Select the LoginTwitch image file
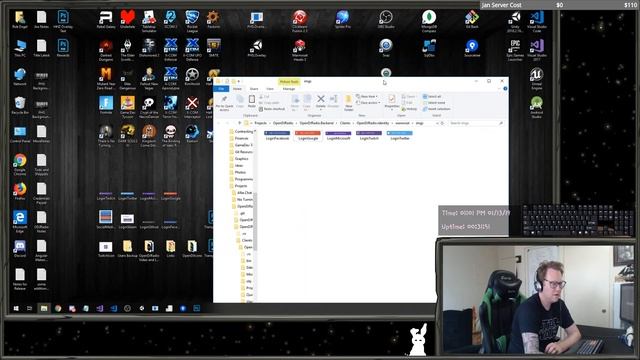Image resolution: width=640 pixels, height=360 pixels. [x=369, y=136]
